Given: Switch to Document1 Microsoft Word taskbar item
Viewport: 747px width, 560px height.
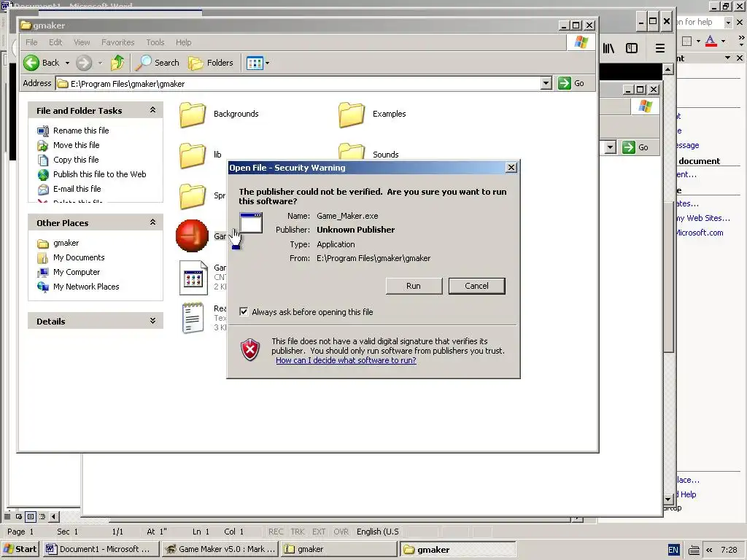Looking at the screenshot, I should [101, 549].
